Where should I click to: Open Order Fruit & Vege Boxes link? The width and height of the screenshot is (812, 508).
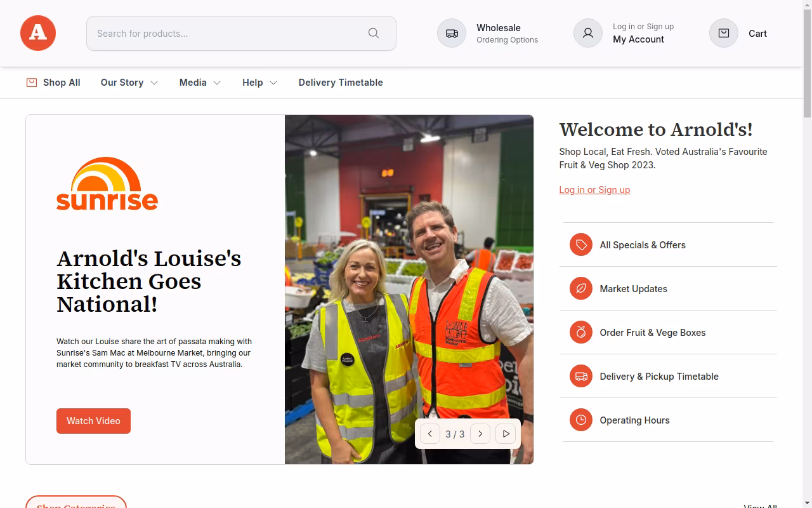(x=652, y=332)
